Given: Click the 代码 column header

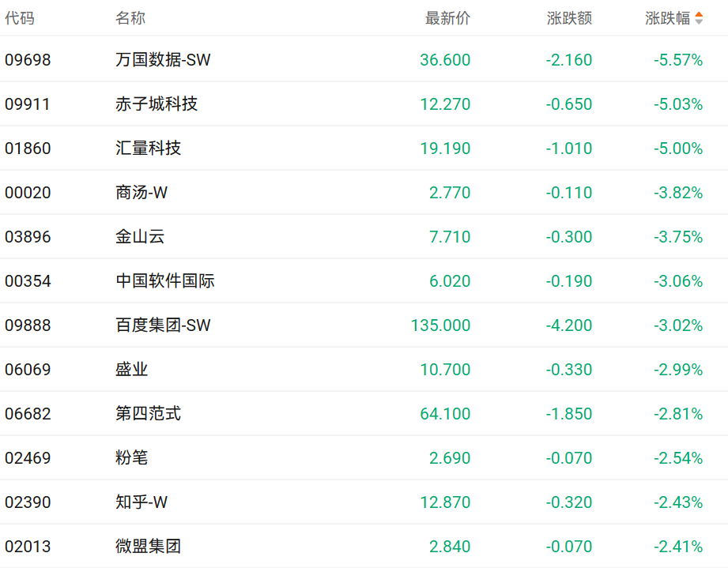Looking at the screenshot, I should 20,18.
